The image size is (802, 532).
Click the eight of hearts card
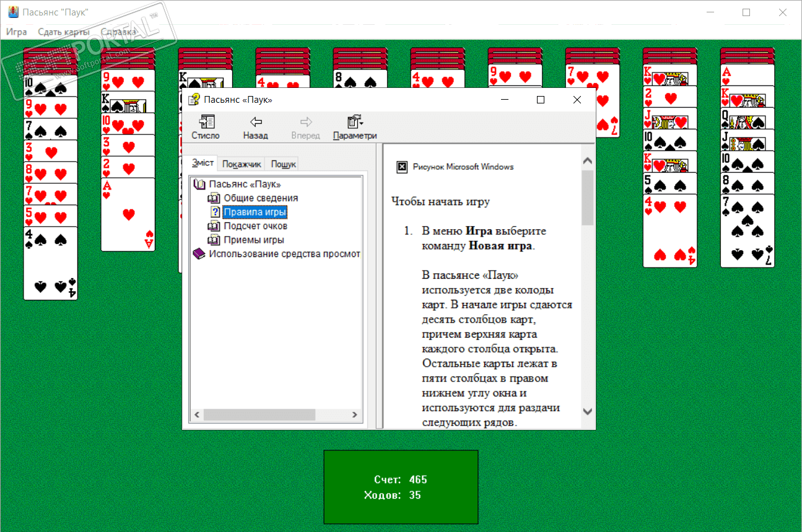pyautogui.click(x=51, y=173)
